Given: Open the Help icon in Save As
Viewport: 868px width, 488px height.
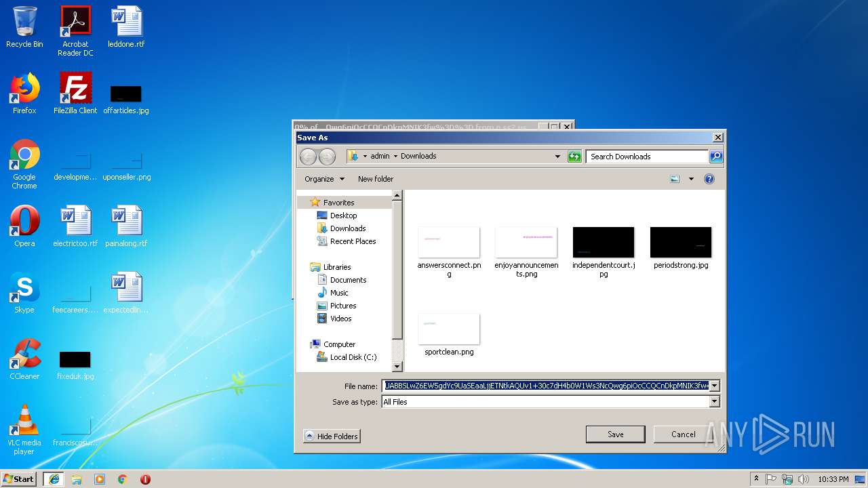Looking at the screenshot, I should tap(709, 179).
